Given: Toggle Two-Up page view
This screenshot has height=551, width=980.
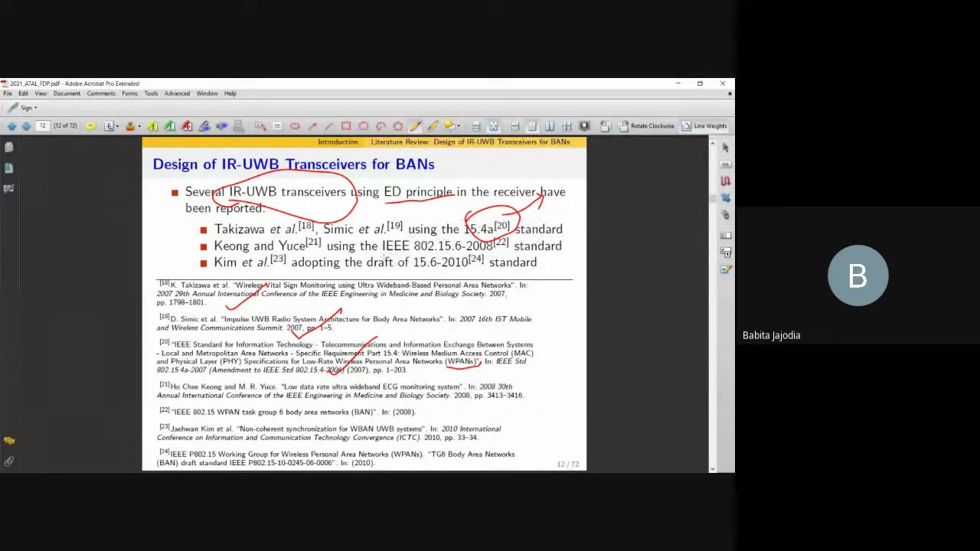Looking at the screenshot, I should [549, 126].
